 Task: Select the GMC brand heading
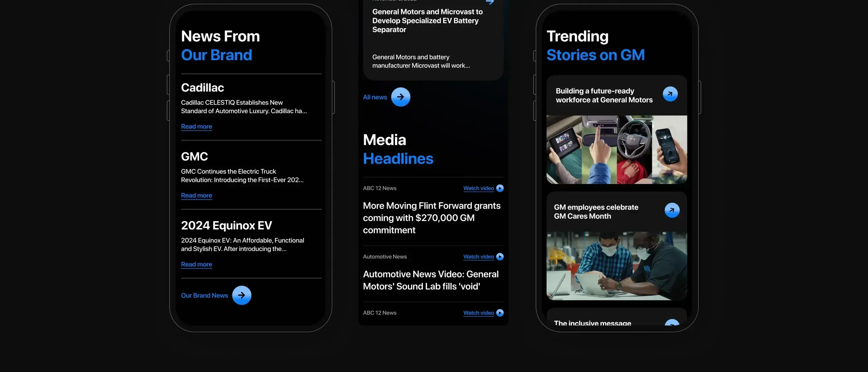[194, 157]
